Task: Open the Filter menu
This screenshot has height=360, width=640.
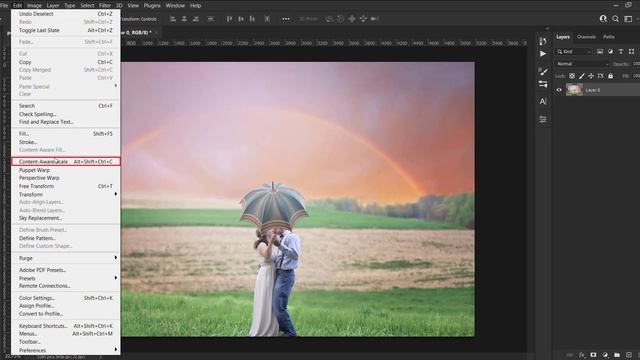Action: click(105, 5)
